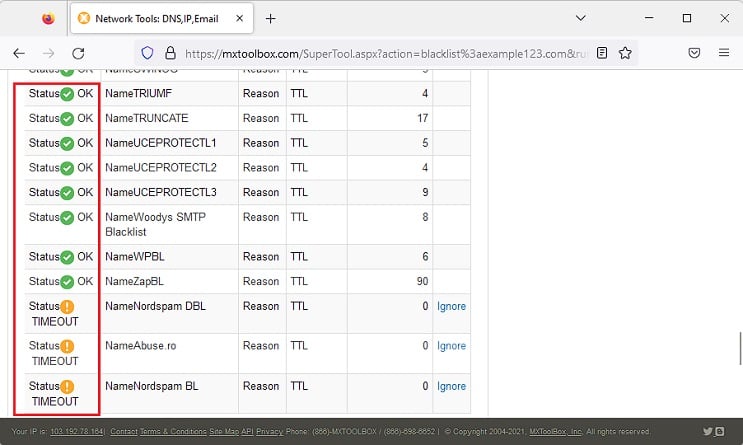The height and width of the screenshot is (445, 743).
Task: Click the padlock site security icon
Action: (x=170, y=53)
